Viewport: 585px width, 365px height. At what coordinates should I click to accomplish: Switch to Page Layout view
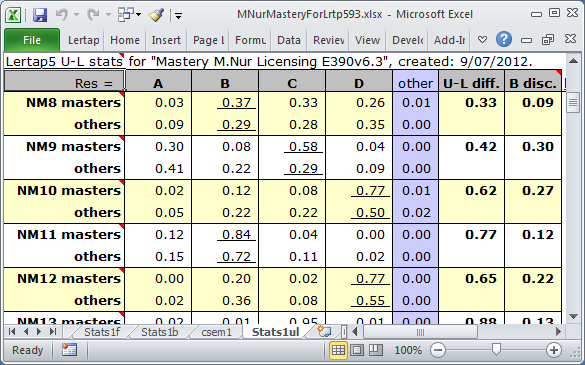[x=357, y=350]
